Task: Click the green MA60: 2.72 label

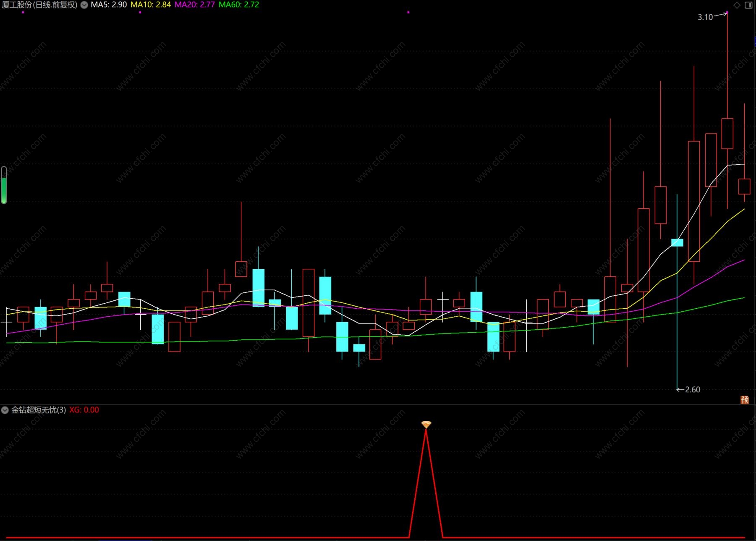Action: click(239, 5)
